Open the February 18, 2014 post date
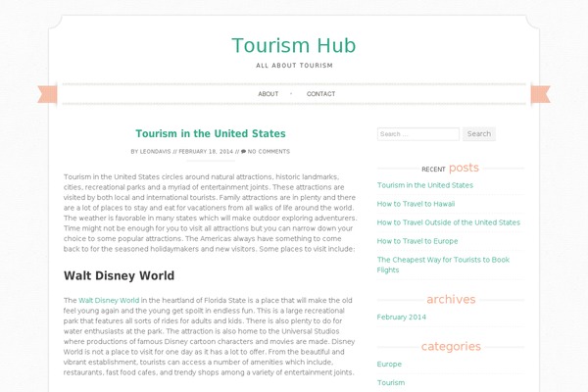The height and width of the screenshot is (392, 588). tap(206, 152)
